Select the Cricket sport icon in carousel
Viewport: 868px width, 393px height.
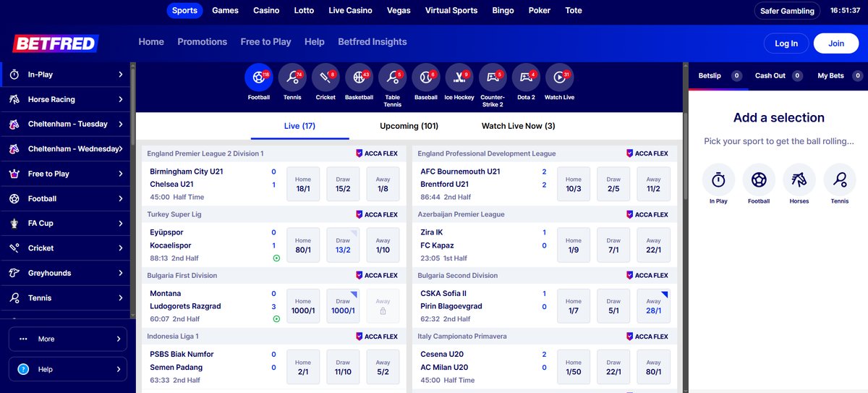325,77
